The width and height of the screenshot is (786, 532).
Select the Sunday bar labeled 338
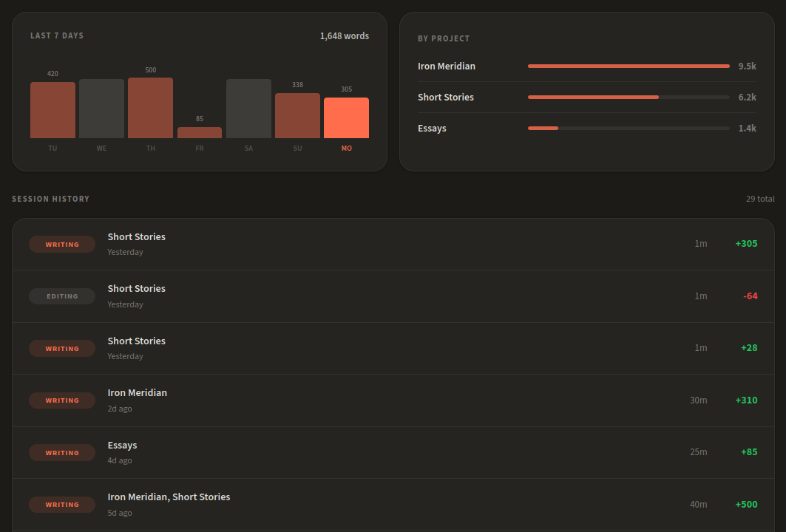click(297, 116)
